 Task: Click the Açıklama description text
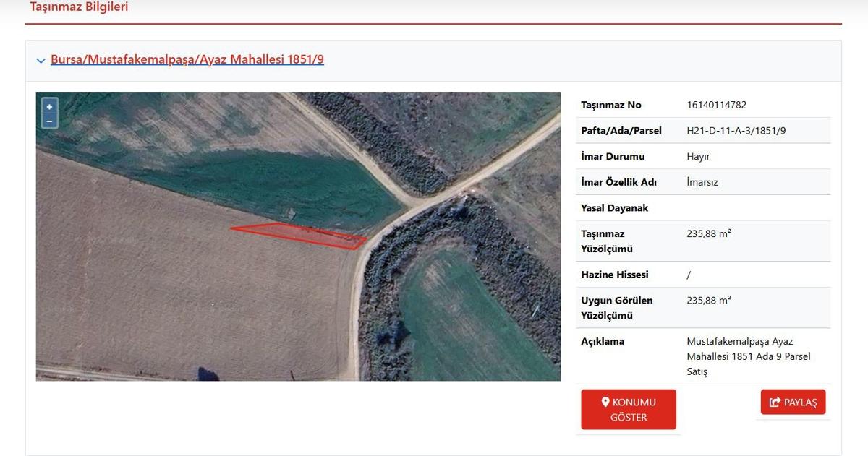pyautogui.click(x=748, y=356)
